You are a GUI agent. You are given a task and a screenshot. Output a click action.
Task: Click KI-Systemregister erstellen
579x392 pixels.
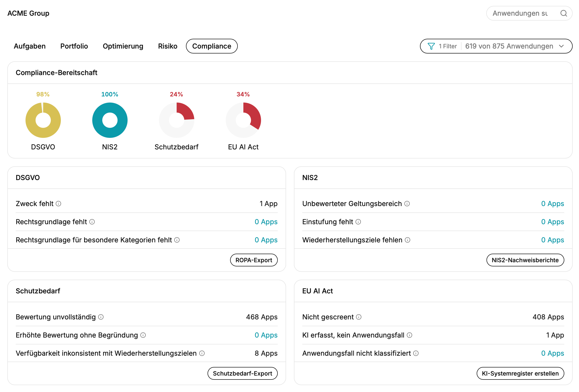coord(520,373)
